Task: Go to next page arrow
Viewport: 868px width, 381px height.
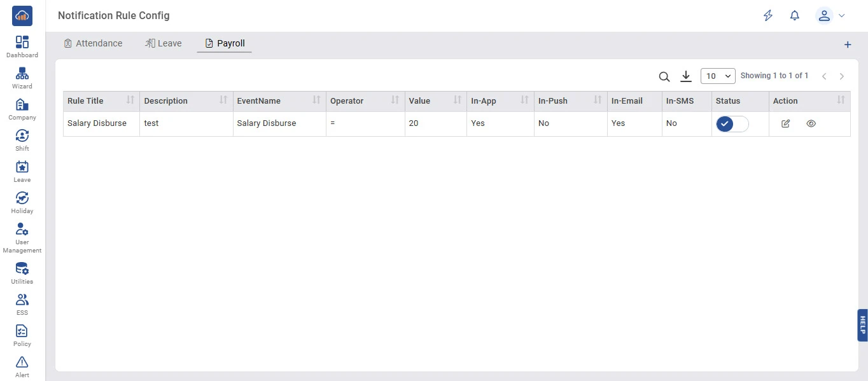Action: [x=841, y=76]
